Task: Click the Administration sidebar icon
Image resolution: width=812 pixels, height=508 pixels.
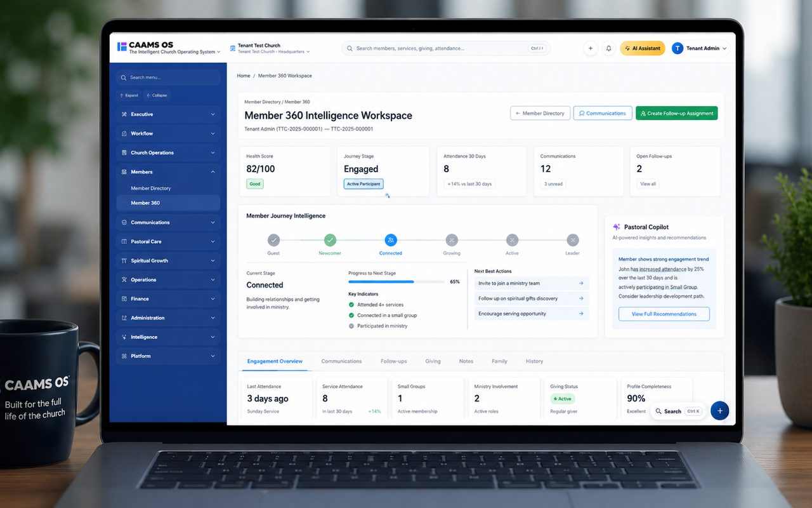Action: [124, 317]
